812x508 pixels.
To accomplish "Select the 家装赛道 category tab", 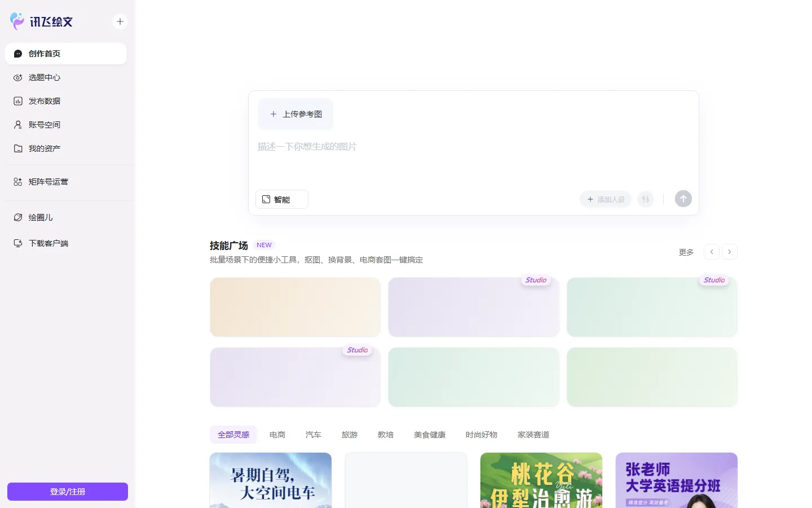I will (x=533, y=435).
